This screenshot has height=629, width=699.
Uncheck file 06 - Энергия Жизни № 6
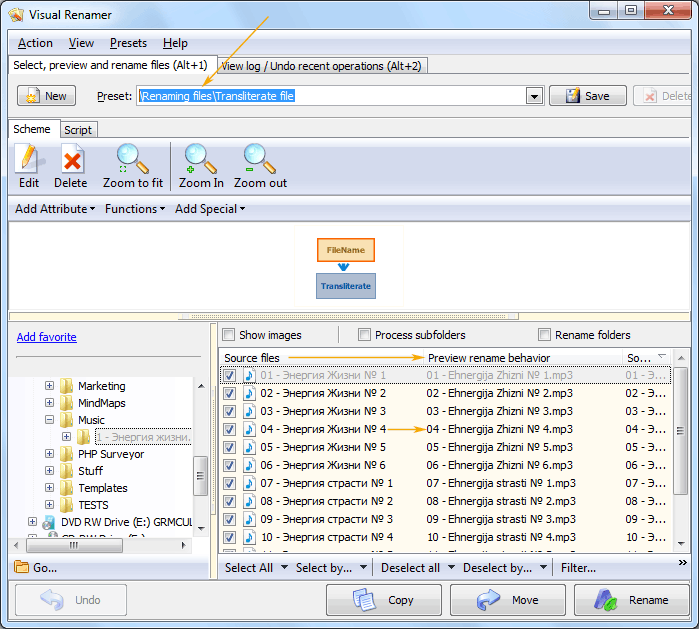coord(229,465)
